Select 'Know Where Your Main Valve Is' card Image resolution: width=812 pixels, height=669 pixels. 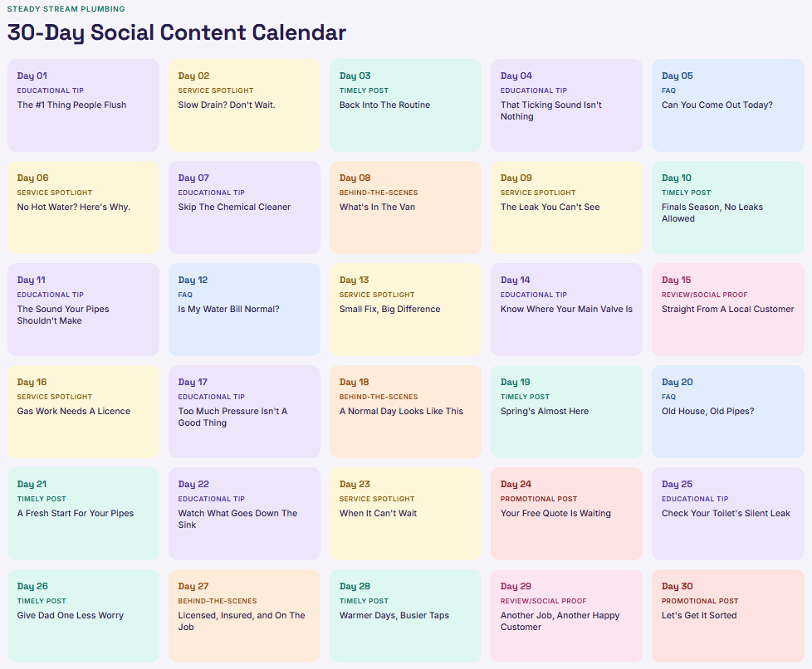566,309
